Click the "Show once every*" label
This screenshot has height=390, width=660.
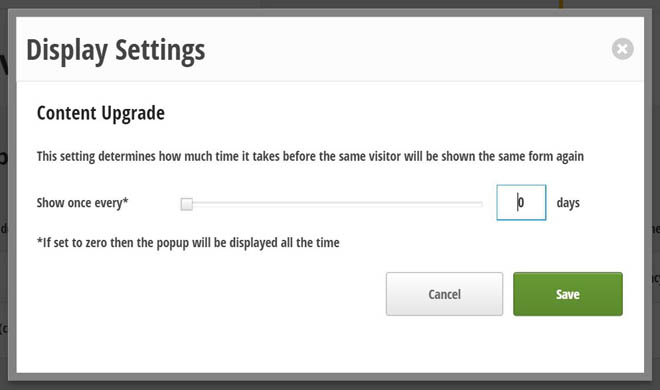(82, 203)
